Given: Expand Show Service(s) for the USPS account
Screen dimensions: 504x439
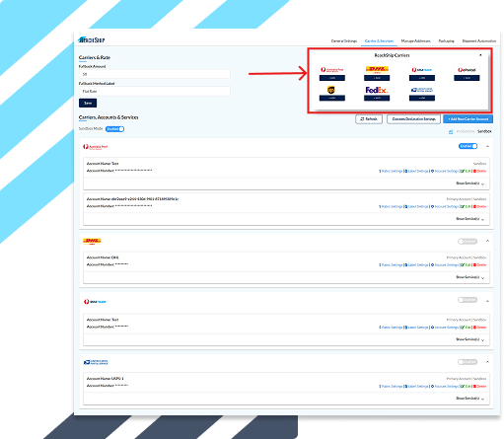Looking at the screenshot, I should coord(470,399).
